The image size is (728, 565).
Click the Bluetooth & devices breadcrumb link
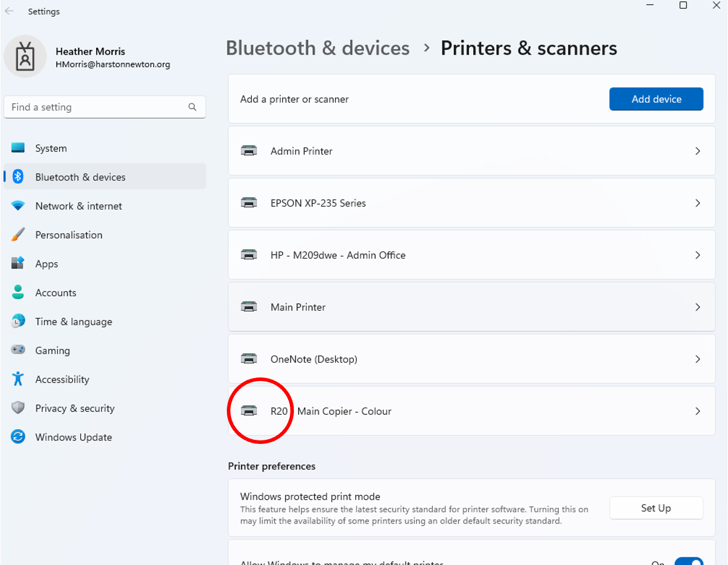(318, 48)
